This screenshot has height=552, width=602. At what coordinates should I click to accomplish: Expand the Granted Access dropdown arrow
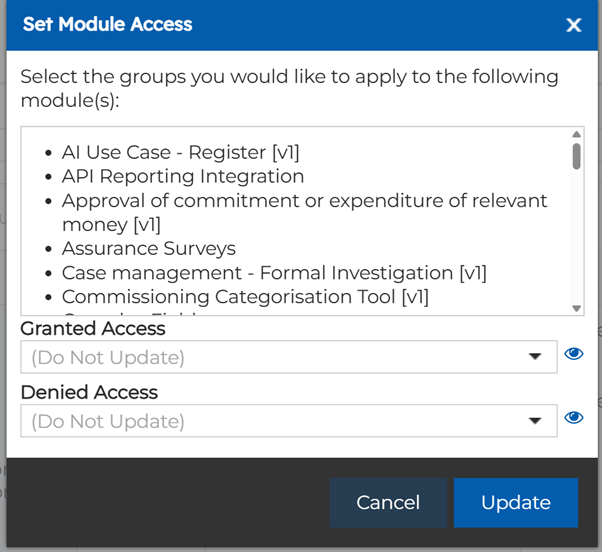click(536, 357)
